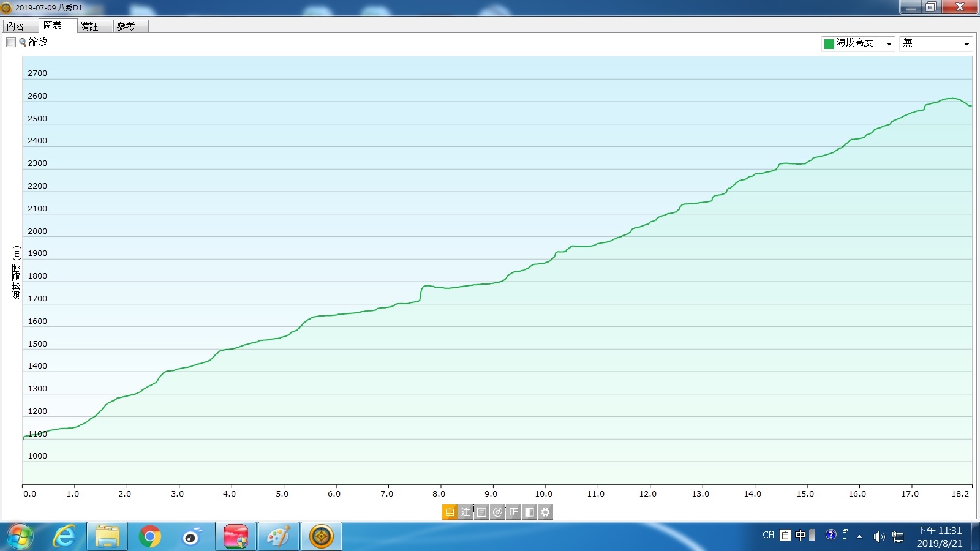
Task: Open the volume speaker tray icon
Action: pos(879,537)
